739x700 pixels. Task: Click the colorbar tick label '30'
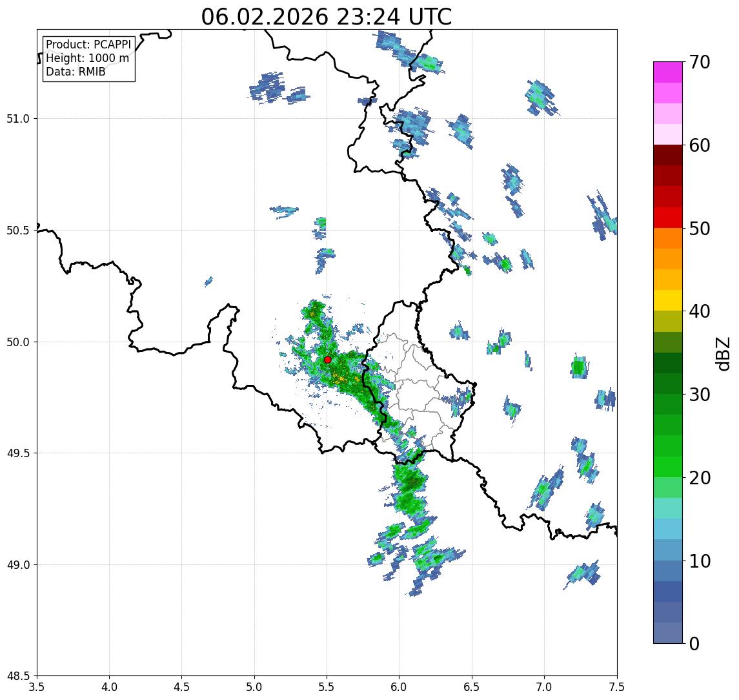(x=700, y=394)
